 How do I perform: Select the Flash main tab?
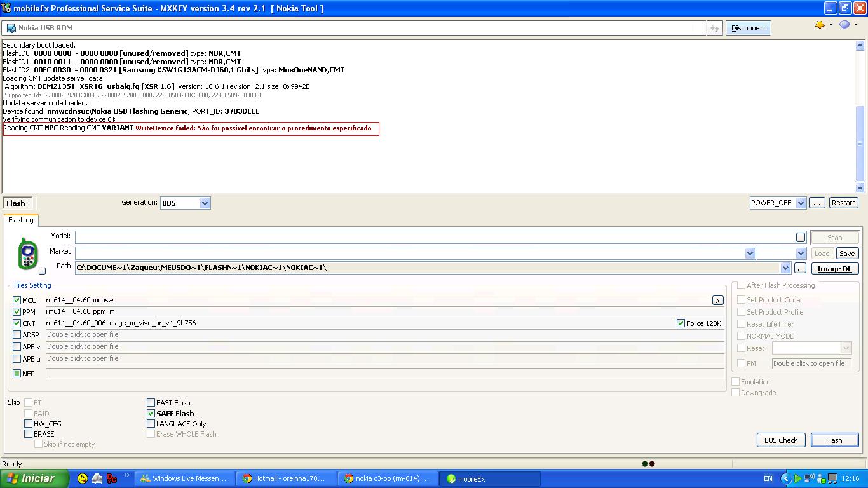tap(17, 203)
